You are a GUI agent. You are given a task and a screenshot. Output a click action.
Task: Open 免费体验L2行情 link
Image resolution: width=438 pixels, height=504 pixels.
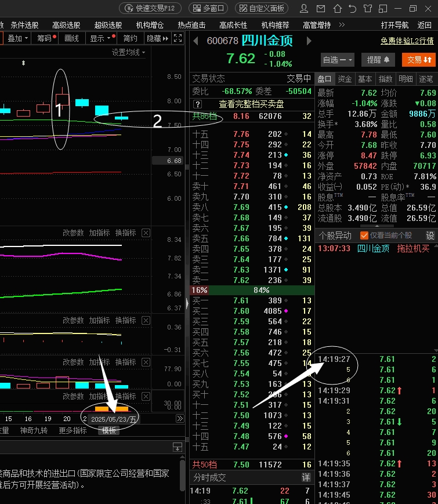coord(407,41)
